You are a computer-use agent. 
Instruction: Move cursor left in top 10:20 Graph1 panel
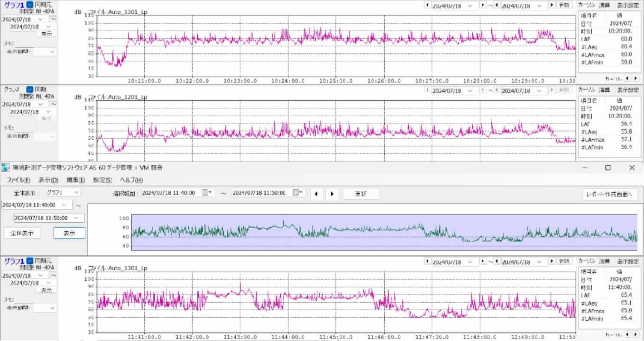pyautogui.click(x=627, y=78)
